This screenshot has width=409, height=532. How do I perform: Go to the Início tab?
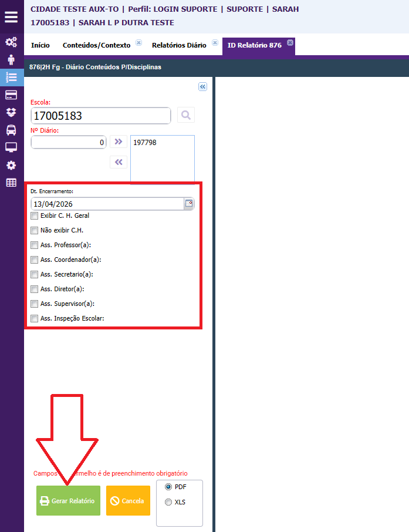pyautogui.click(x=40, y=45)
